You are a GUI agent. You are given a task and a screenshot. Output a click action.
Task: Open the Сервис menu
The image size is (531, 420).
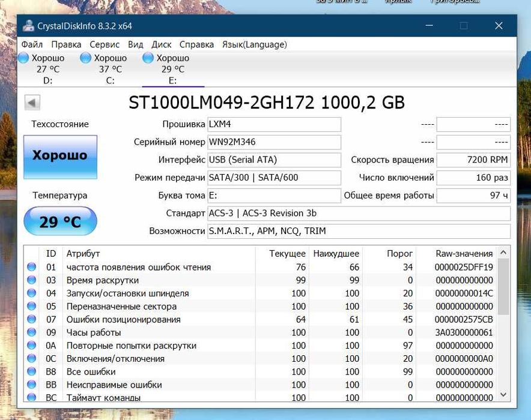(105, 44)
